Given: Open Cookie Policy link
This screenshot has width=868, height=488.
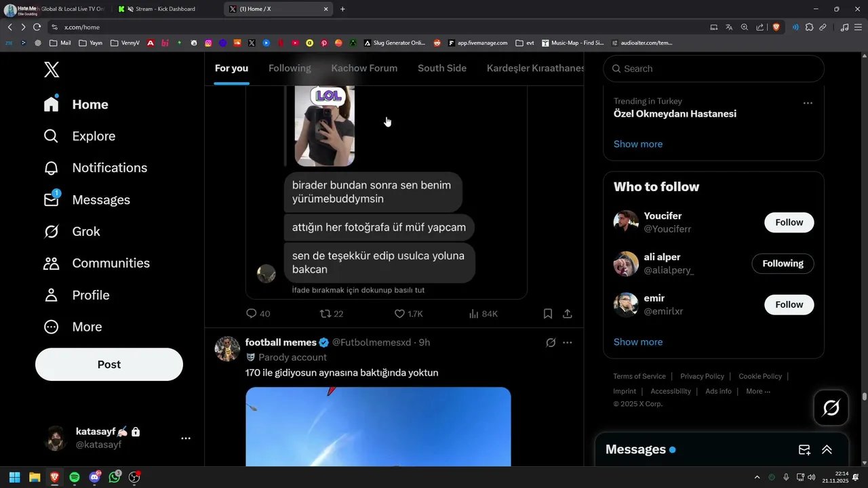Looking at the screenshot, I should point(760,376).
